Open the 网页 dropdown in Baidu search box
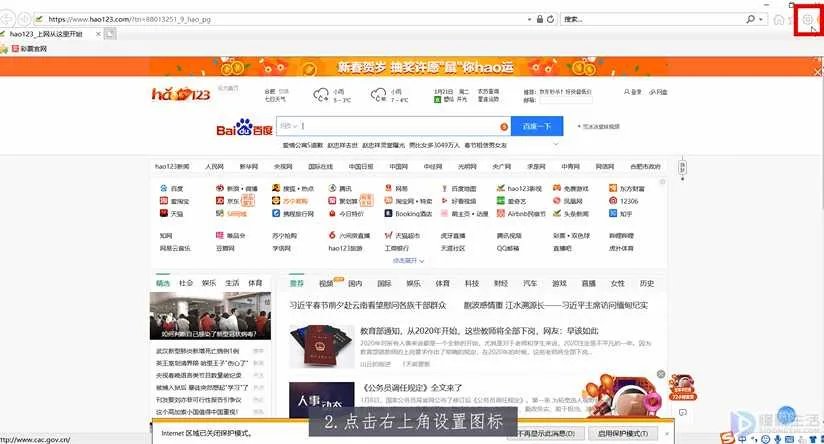The width and height of the screenshot is (824, 444). [289, 126]
